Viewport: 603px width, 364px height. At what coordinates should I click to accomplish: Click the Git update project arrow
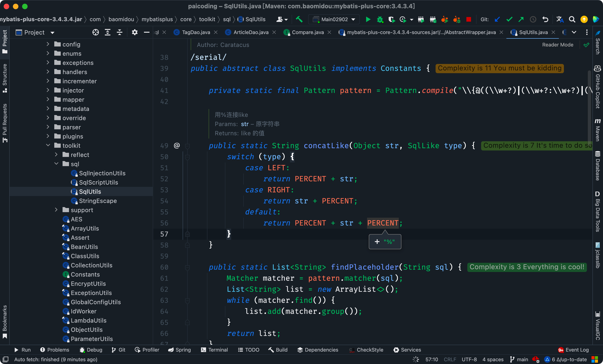497,19
